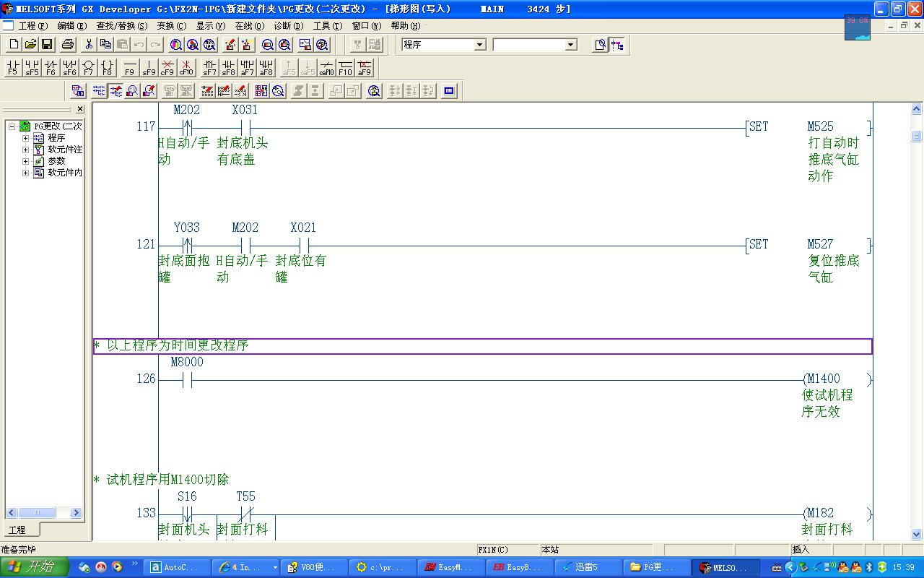Insert normally open contact with F5
924x578 pixels.
click(13, 68)
